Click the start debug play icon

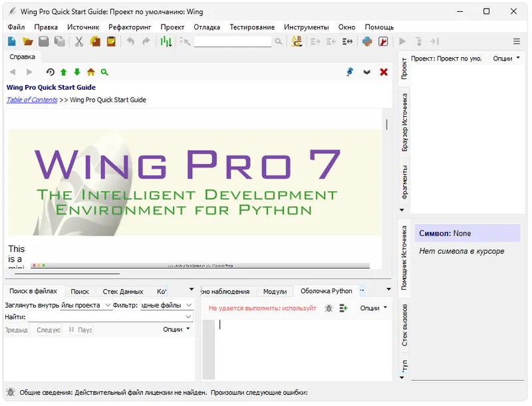(402, 41)
